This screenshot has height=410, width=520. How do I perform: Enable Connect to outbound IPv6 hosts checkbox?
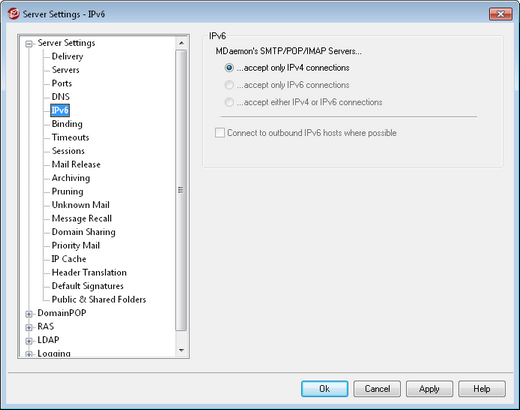pyautogui.click(x=220, y=133)
